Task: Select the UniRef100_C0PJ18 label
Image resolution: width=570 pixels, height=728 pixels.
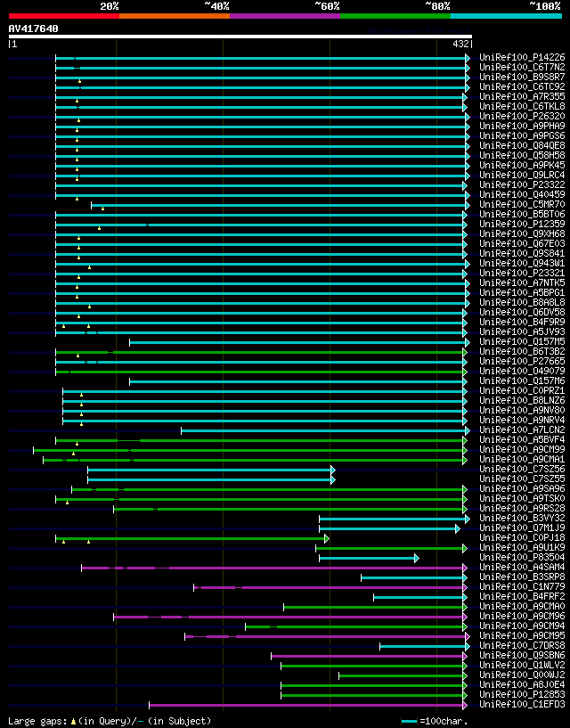Action: 522,537
